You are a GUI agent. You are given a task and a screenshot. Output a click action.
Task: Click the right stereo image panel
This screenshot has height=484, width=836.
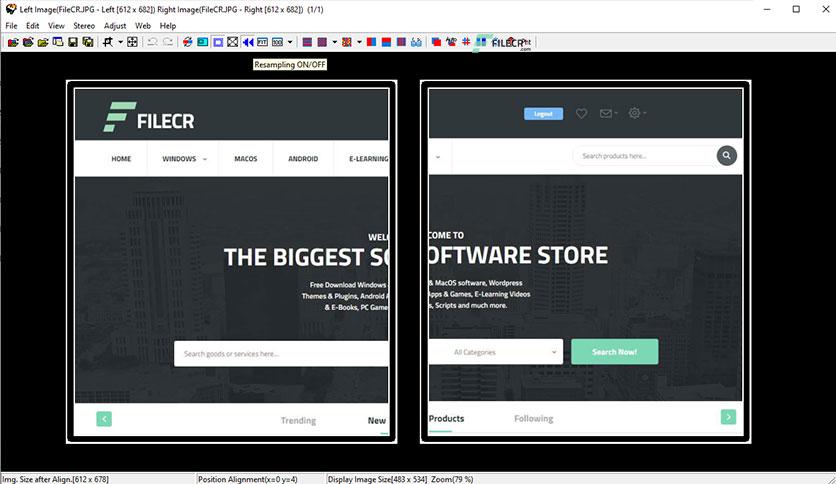tap(585, 262)
